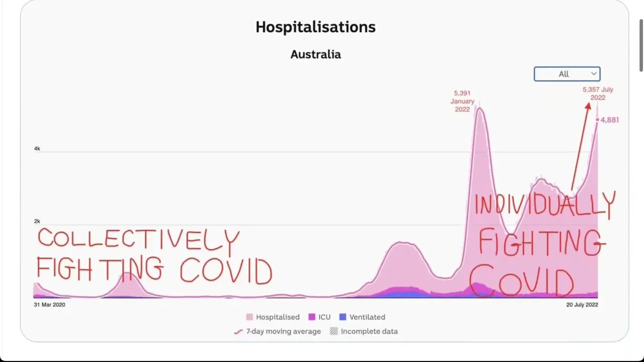Click the "Hospitalisations" chart title

tap(315, 27)
